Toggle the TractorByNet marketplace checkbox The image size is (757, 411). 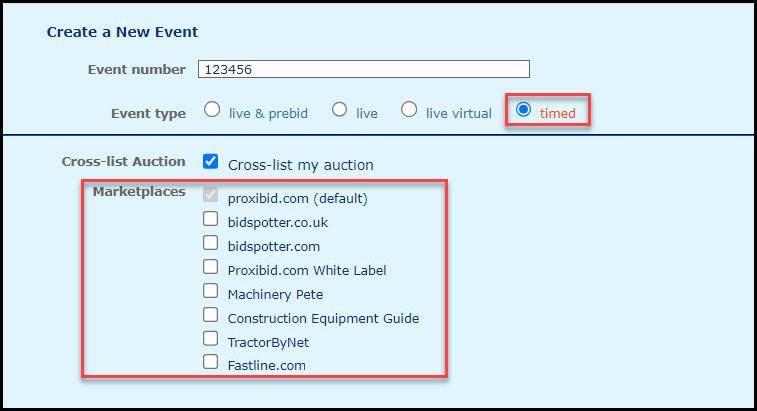210,339
